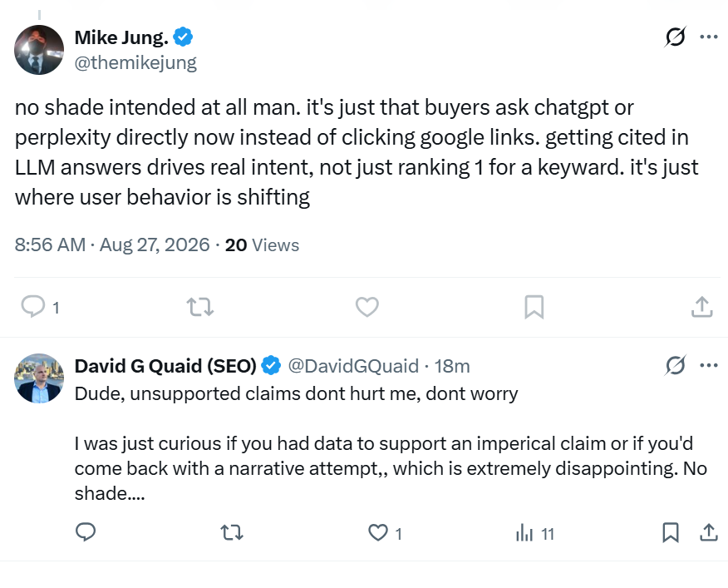The width and height of the screenshot is (728, 588).
Task: Share Mike Jung's tweet
Action: (702, 307)
